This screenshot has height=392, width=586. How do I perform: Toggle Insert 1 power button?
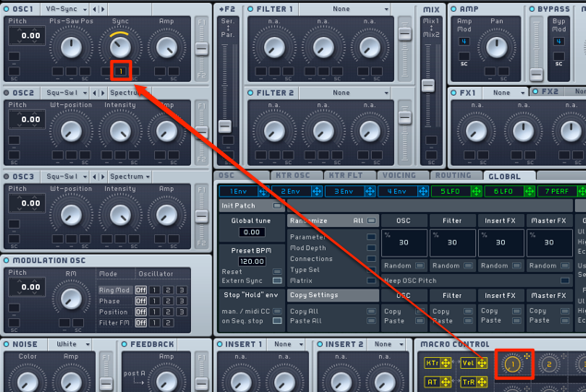220,344
